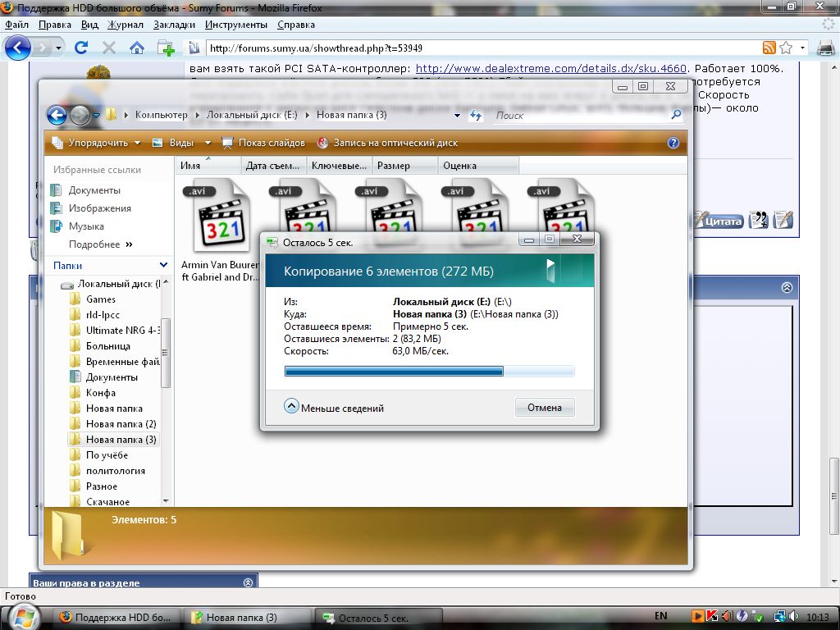Expand Подробнее favorite links

101,244
